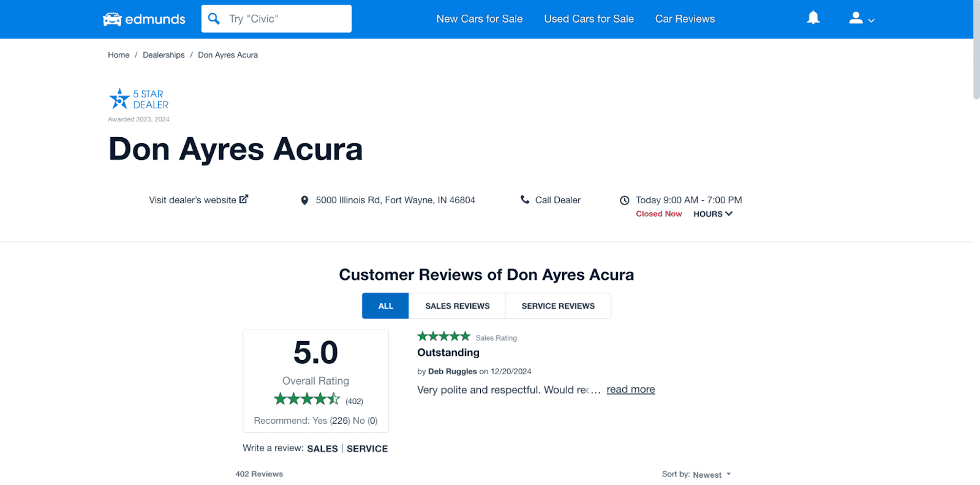The image size is (980, 485).
Task: Open notifications bell icon
Action: coord(813,18)
